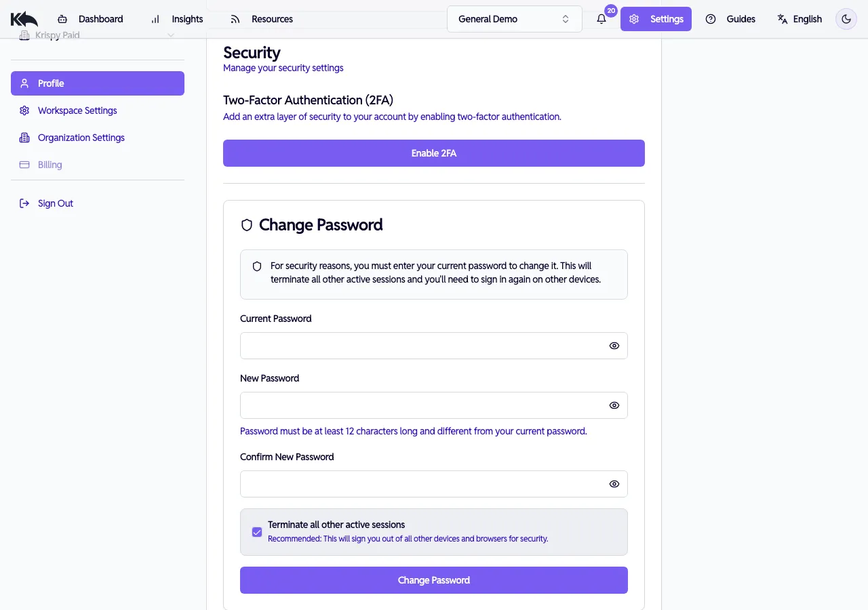Expand the Krispy Paid workspace chevron

(171, 35)
